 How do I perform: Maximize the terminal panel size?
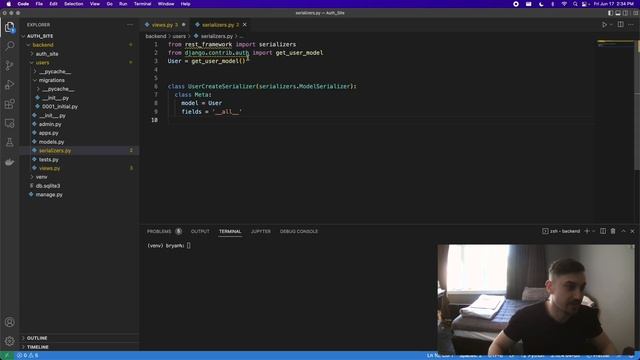623,231
